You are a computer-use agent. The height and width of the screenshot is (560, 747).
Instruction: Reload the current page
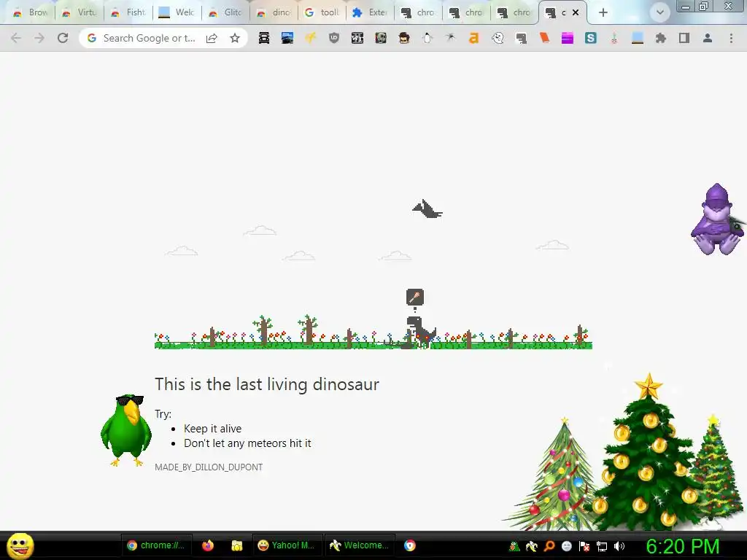point(63,38)
